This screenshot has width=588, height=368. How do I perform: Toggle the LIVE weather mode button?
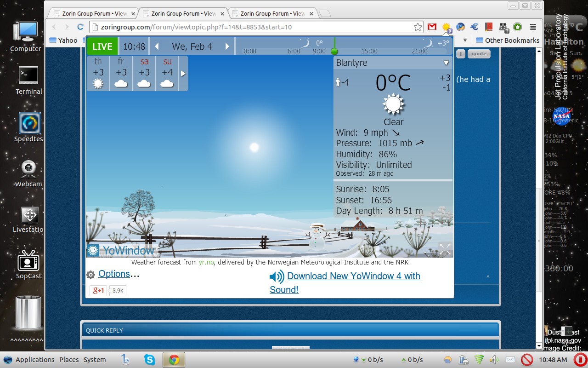pyautogui.click(x=102, y=46)
